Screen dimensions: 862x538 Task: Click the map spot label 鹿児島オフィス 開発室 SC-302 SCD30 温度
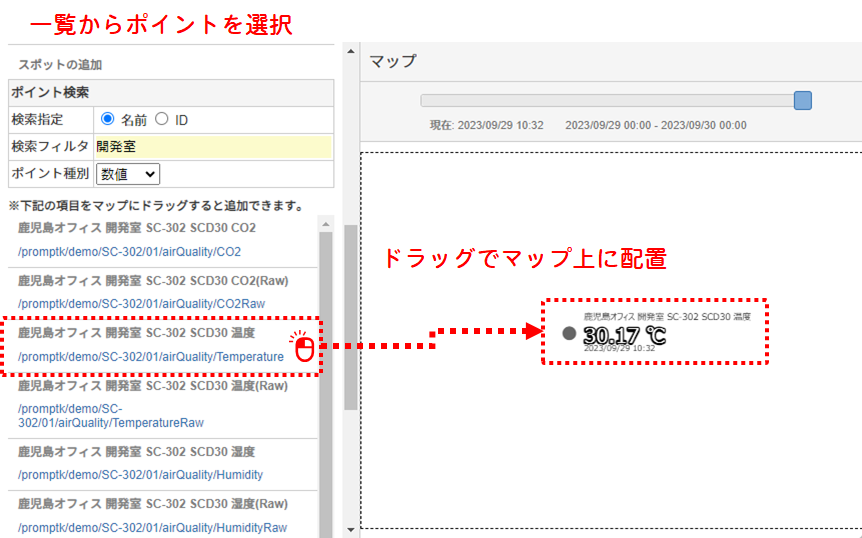tap(667, 317)
